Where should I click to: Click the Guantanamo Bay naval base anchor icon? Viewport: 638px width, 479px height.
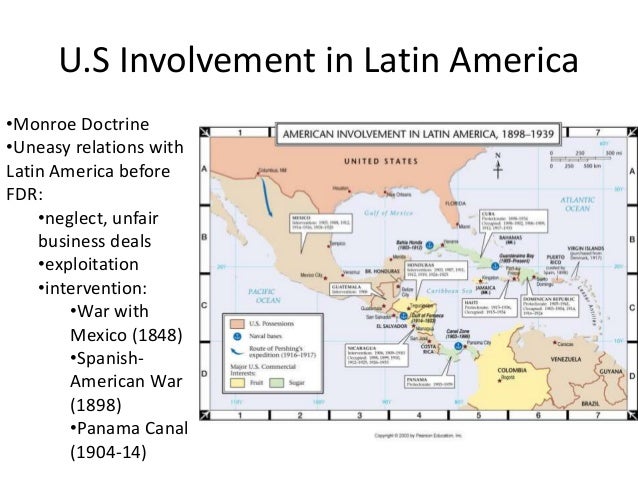[x=495, y=266]
